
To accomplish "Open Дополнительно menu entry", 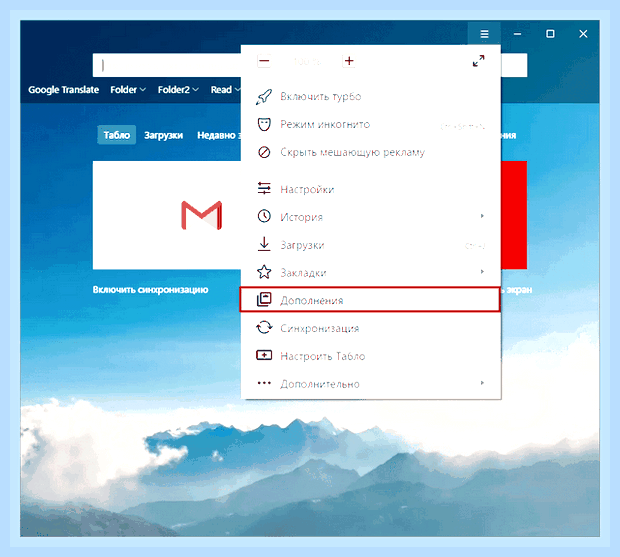I will [370, 384].
